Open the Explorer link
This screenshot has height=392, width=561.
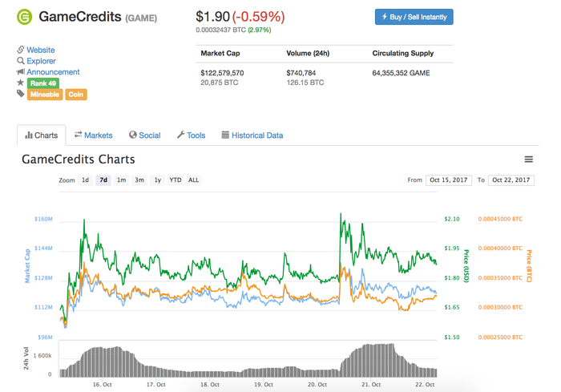(41, 61)
